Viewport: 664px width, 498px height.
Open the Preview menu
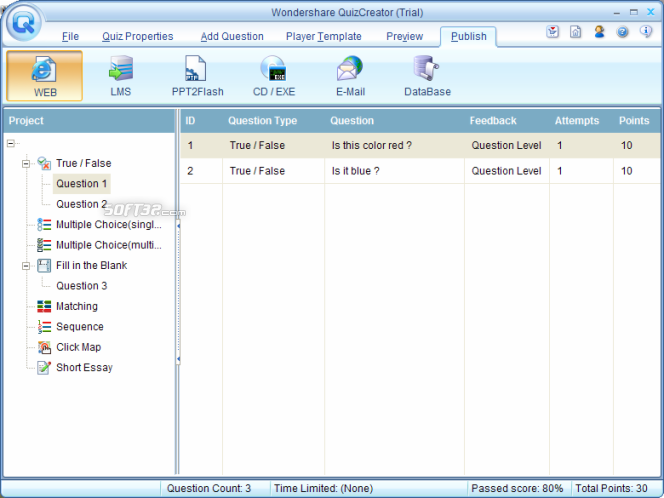pos(404,36)
